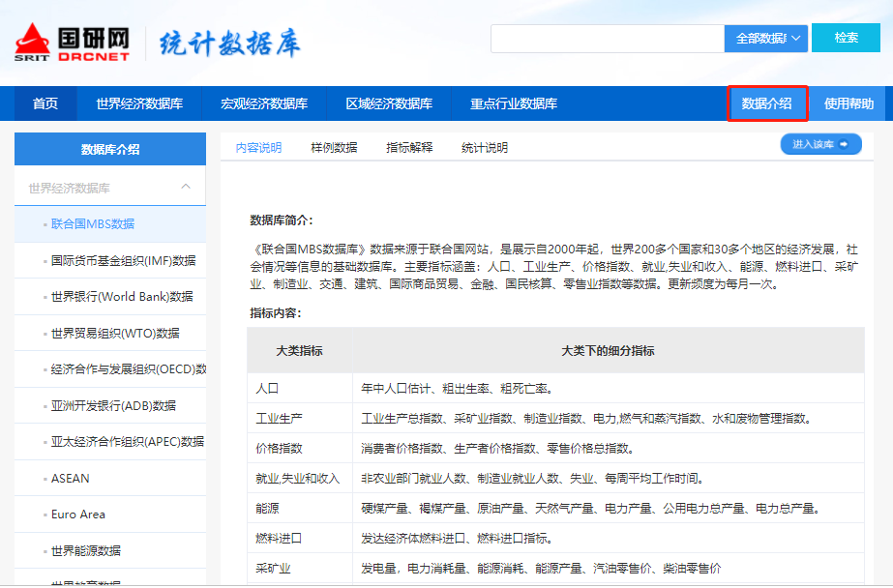Open 重点行业数据库 menu

pyautogui.click(x=514, y=103)
